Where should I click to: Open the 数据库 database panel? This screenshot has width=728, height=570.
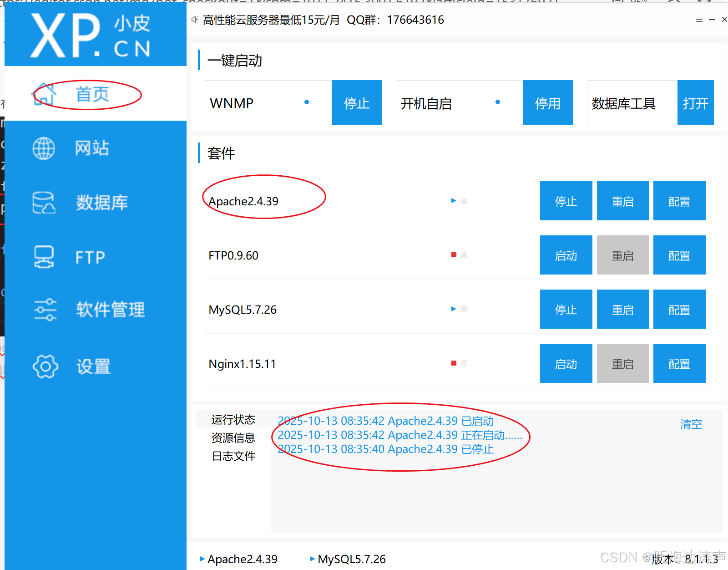pos(101,203)
